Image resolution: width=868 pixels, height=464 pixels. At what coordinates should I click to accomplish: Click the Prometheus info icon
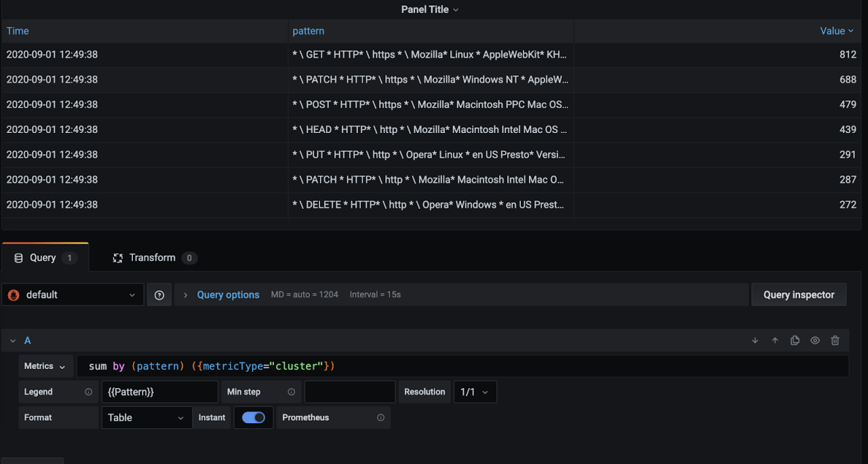click(x=380, y=418)
